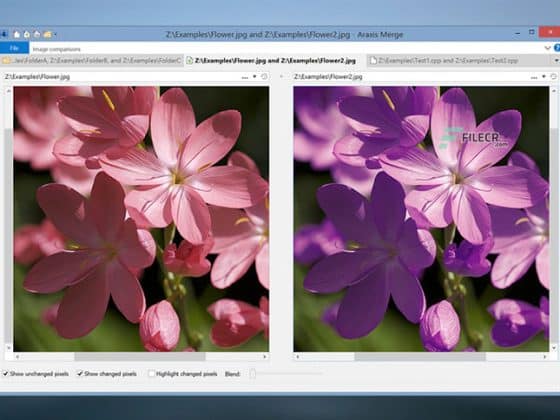This screenshot has height=420, width=560.
Task: Open the File menu
Action: (x=14, y=48)
